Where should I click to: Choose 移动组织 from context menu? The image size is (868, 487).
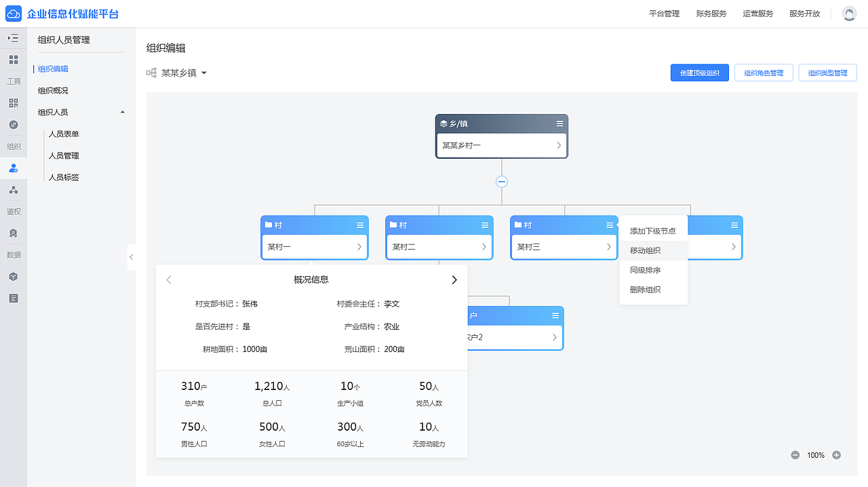(x=653, y=250)
